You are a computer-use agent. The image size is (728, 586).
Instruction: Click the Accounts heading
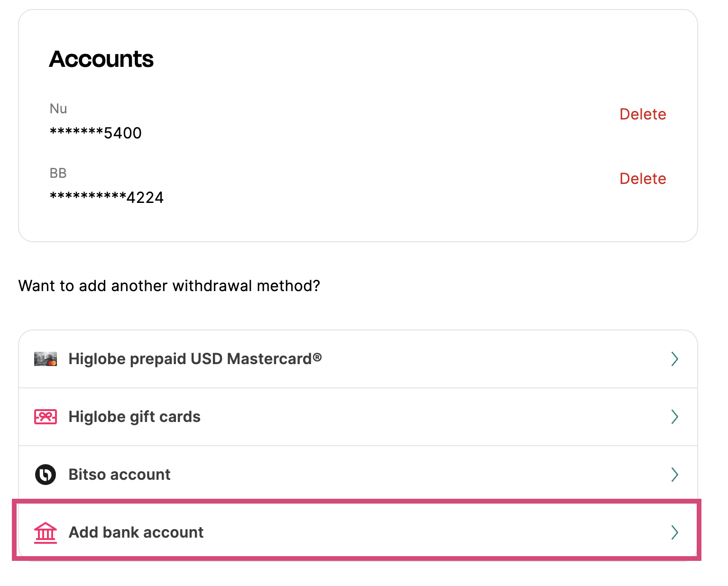pyautogui.click(x=101, y=59)
